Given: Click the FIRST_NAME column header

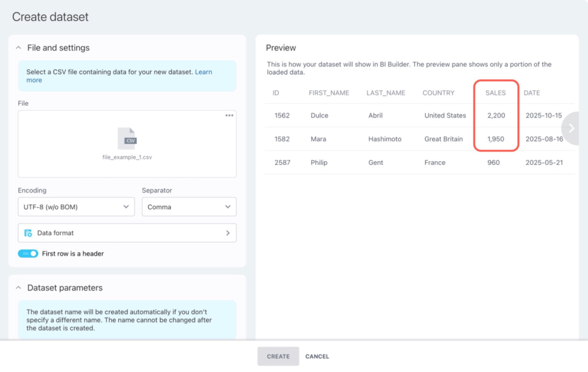Looking at the screenshot, I should pos(329,93).
